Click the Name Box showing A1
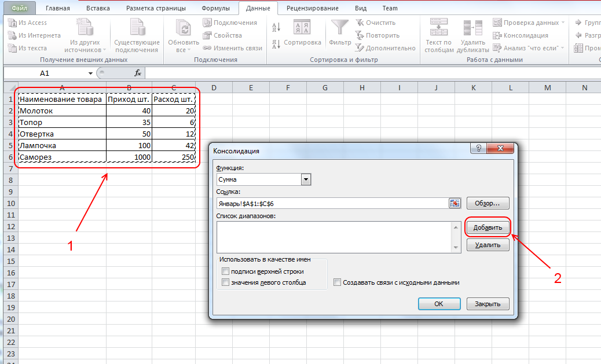Image resolution: width=601 pixels, height=364 pixels. (45, 73)
